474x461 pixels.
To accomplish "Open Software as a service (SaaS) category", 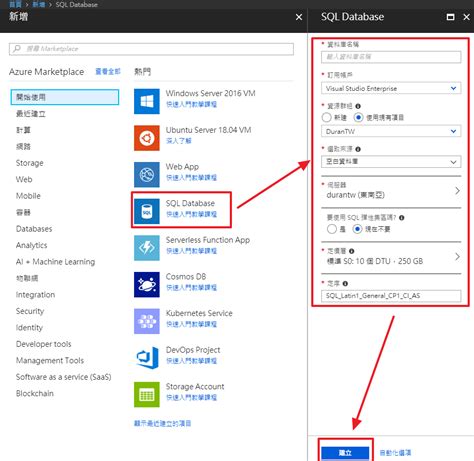I will coord(64,377).
